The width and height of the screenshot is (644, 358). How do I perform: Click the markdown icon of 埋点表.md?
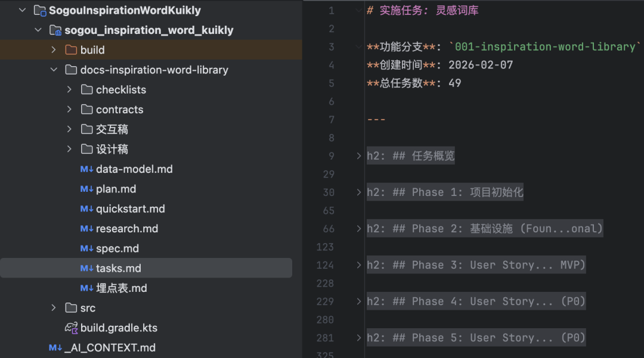point(86,288)
